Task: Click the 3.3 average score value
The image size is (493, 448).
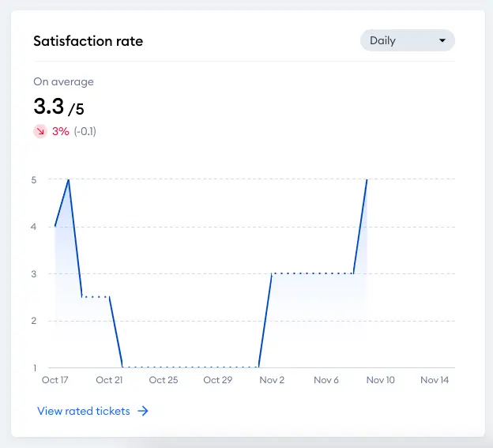Action: [49, 106]
